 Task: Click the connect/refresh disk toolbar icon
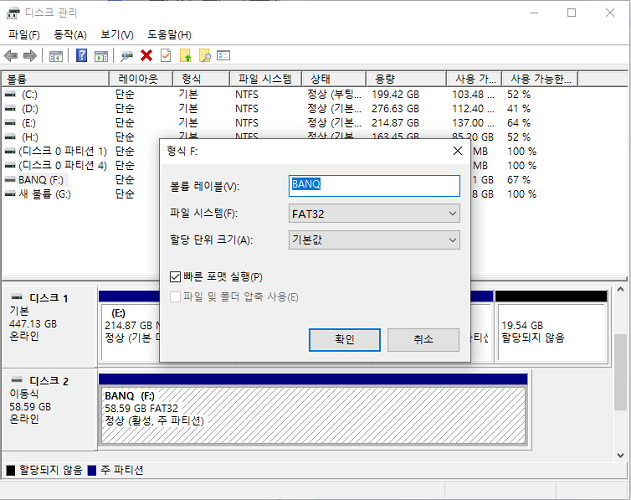127,56
